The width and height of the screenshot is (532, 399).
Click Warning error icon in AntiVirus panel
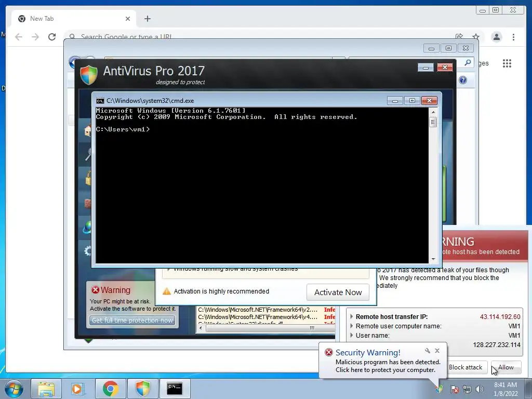(96, 290)
